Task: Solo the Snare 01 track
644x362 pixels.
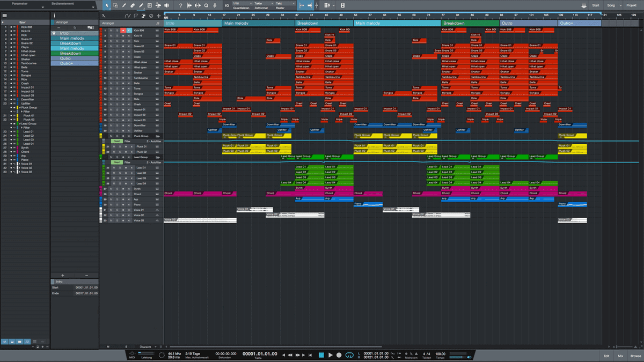Action: tap(116, 46)
